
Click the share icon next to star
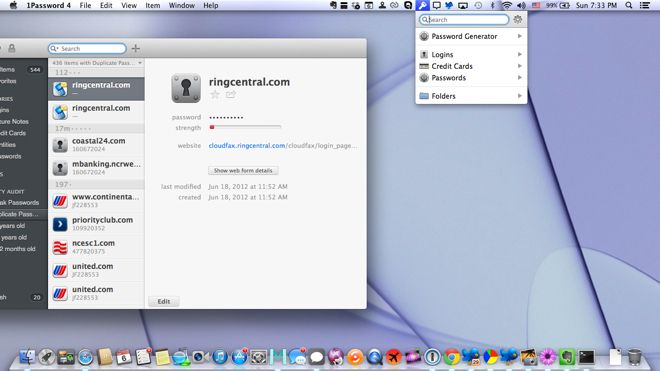tap(231, 95)
